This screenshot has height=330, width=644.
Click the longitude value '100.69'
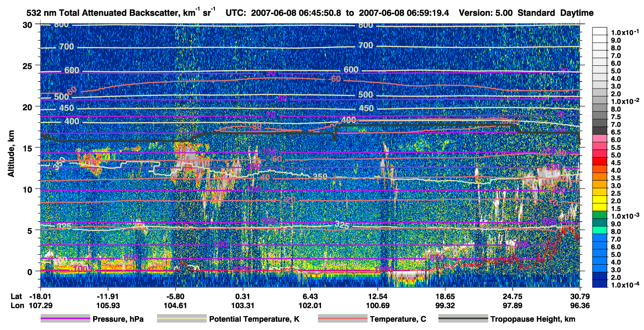coord(378,305)
